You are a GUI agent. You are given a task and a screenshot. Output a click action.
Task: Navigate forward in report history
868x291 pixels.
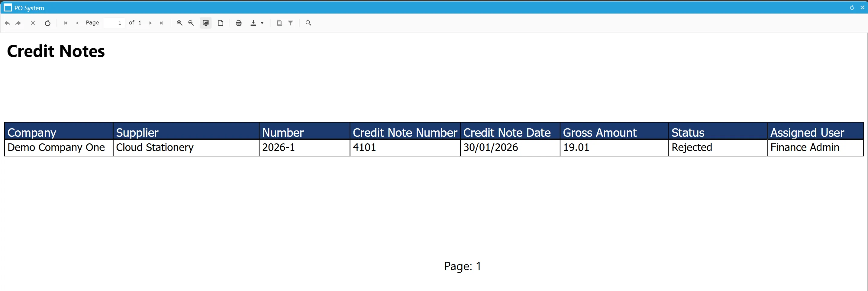[18, 23]
